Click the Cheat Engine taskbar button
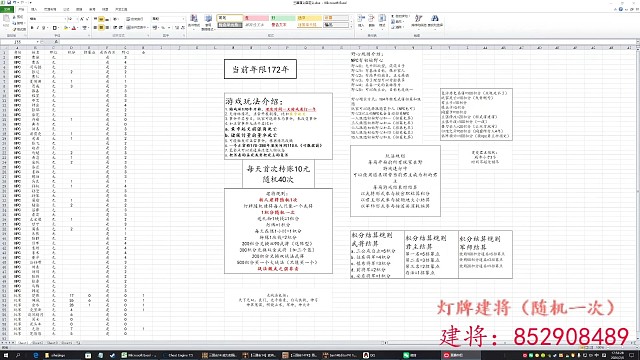The image size is (640, 360). click(x=178, y=356)
